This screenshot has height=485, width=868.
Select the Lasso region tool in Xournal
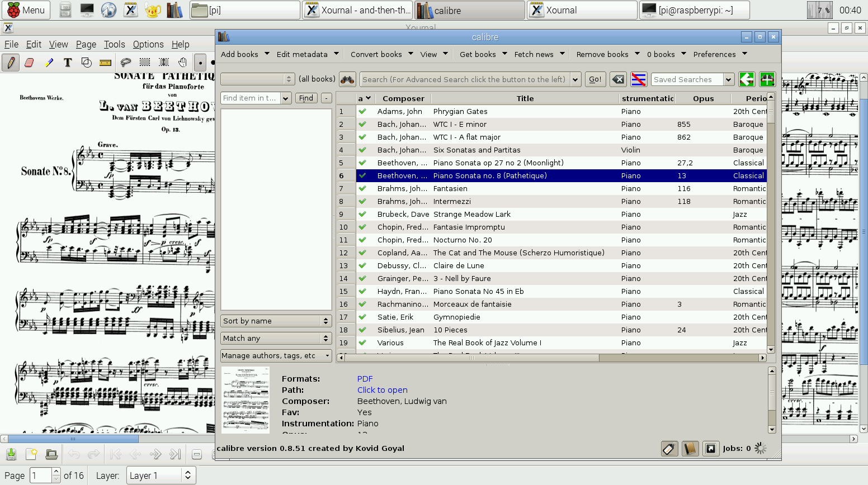[x=126, y=63]
